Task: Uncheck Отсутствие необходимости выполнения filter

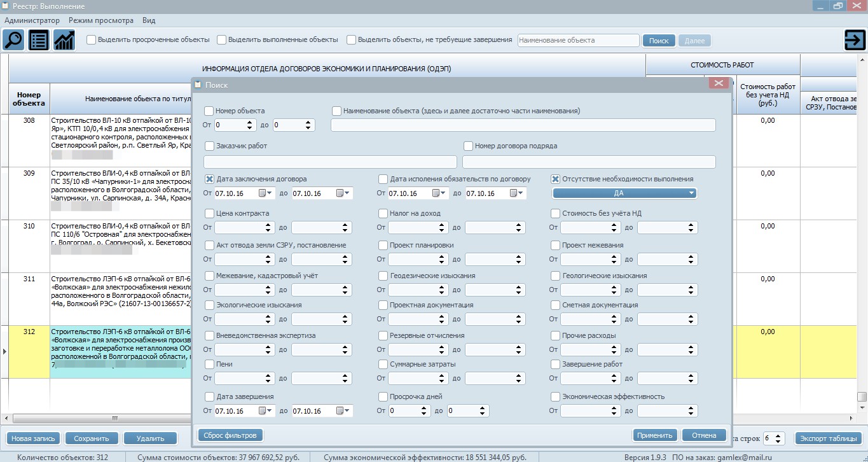Action: [x=555, y=179]
